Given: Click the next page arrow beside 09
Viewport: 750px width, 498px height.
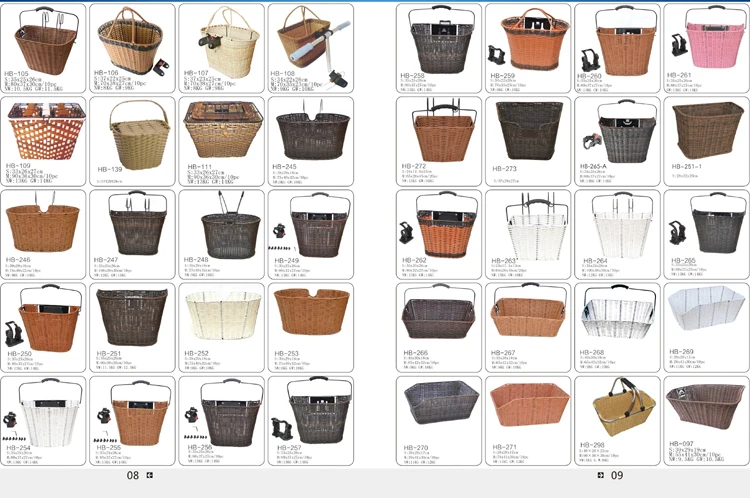Looking at the screenshot, I should [x=600, y=475].
